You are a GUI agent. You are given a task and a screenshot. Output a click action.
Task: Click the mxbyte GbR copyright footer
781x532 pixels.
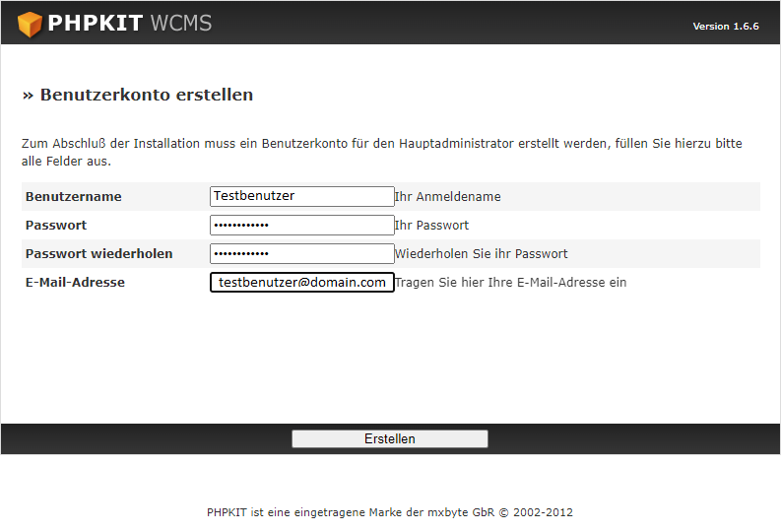click(389, 512)
